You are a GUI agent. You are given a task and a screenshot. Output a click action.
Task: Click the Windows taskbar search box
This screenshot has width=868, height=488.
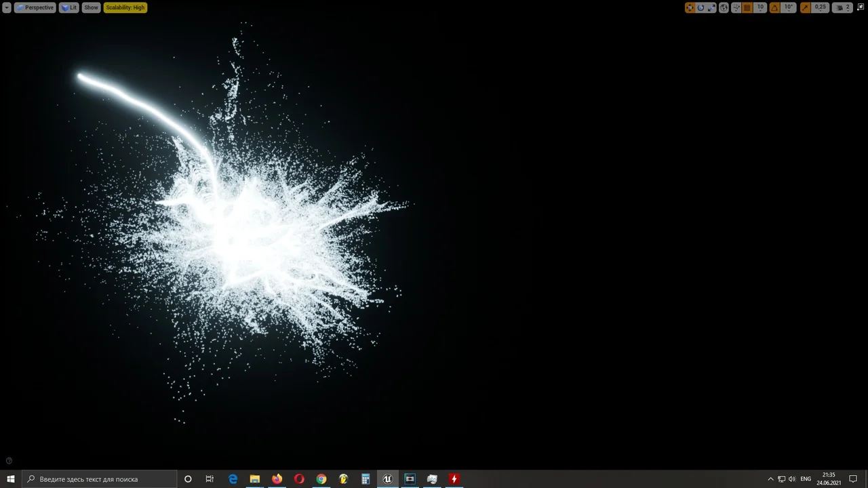[x=100, y=479]
